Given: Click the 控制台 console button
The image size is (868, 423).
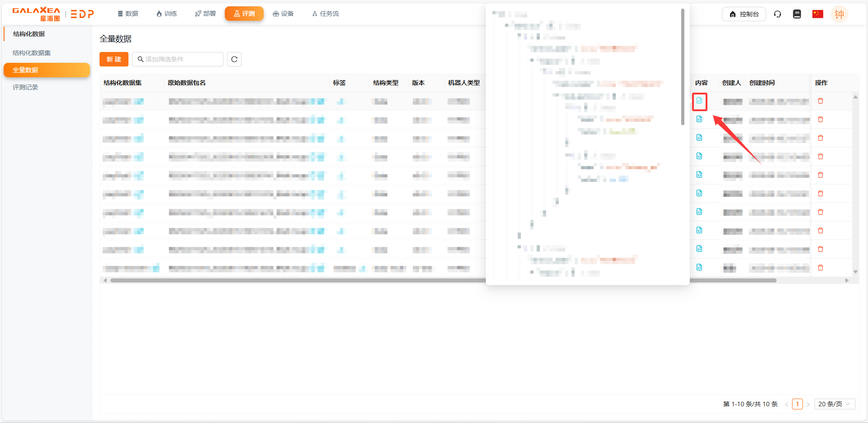Looking at the screenshot, I should pyautogui.click(x=744, y=14).
